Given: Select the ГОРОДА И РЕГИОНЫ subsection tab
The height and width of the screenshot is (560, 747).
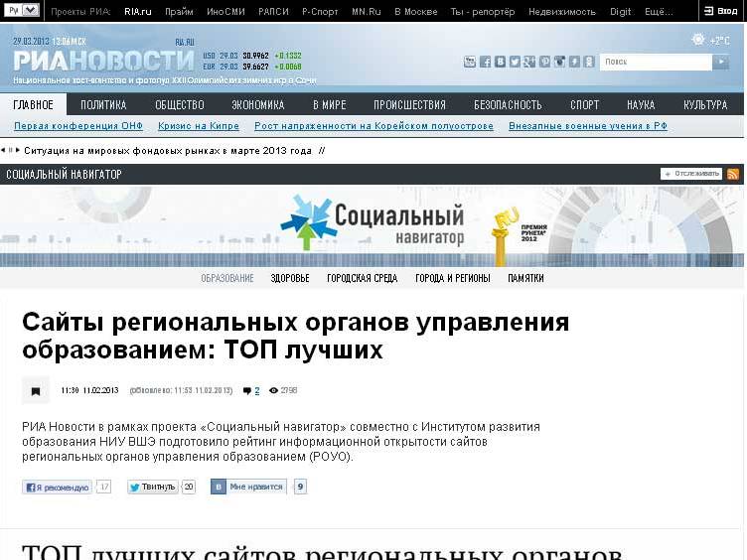Looking at the screenshot, I should pos(453,278).
